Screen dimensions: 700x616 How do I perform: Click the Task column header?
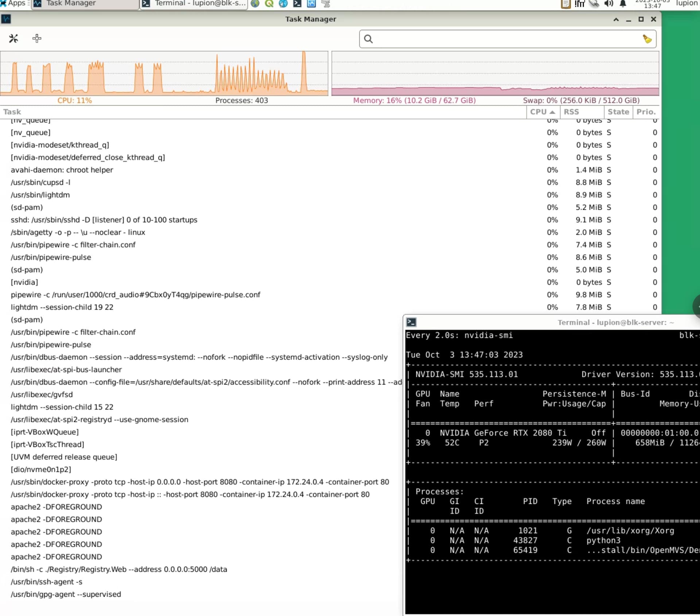click(12, 112)
